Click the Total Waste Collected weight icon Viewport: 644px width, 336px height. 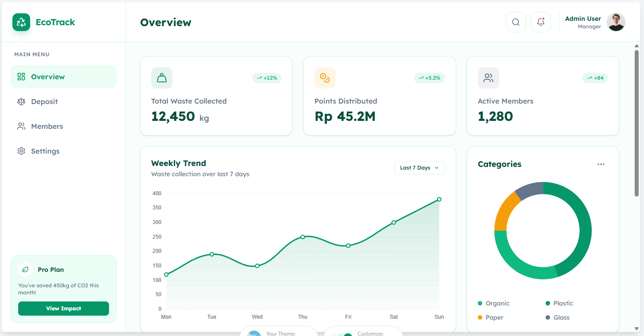pyautogui.click(x=162, y=78)
